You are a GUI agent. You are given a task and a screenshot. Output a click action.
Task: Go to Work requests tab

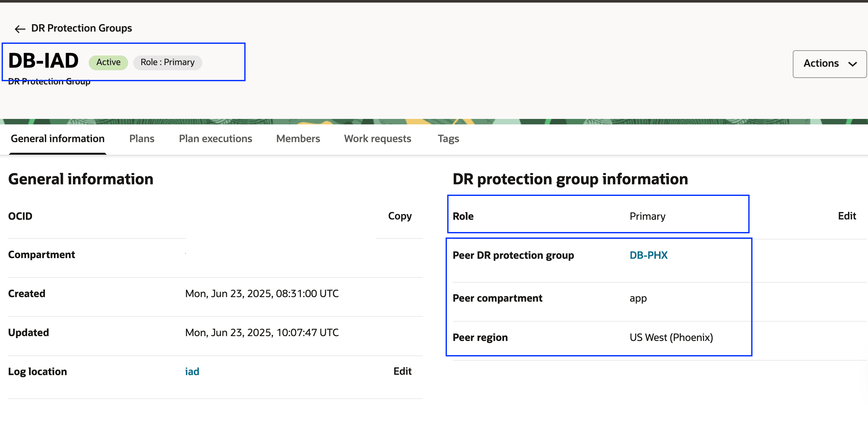[378, 139]
